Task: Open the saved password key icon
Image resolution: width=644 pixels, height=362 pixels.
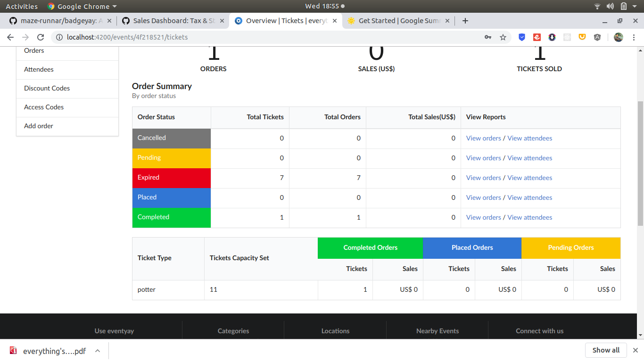Action: click(x=488, y=37)
